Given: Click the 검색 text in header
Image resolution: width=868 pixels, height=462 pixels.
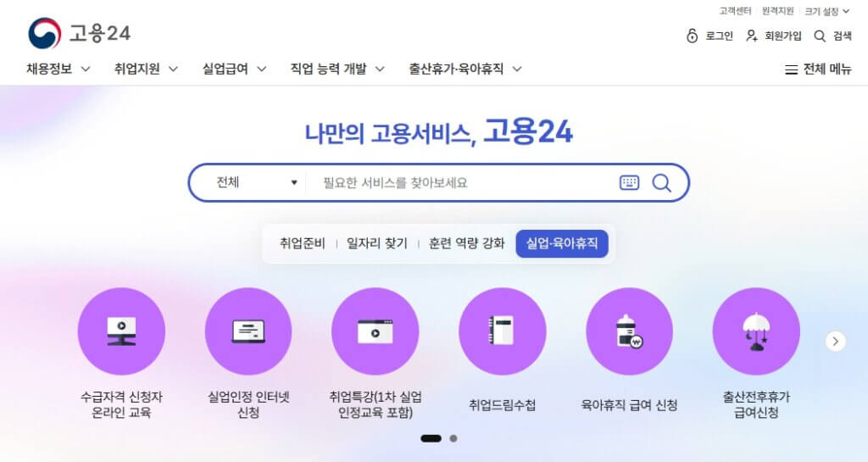Looking at the screenshot, I should (x=843, y=36).
